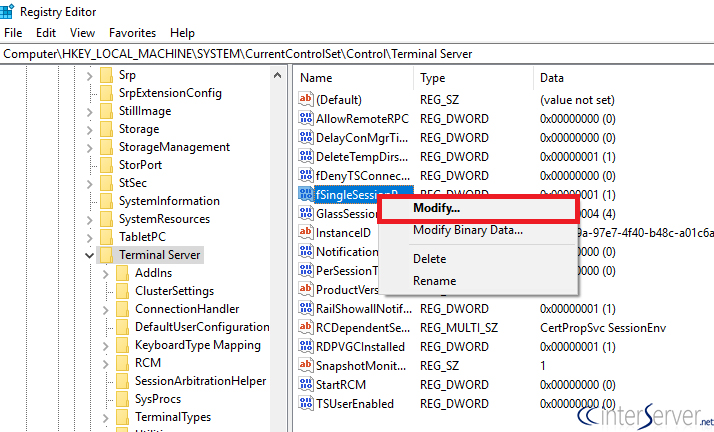Click the AllowRemoteRPC DWORD icon

pyautogui.click(x=306, y=118)
